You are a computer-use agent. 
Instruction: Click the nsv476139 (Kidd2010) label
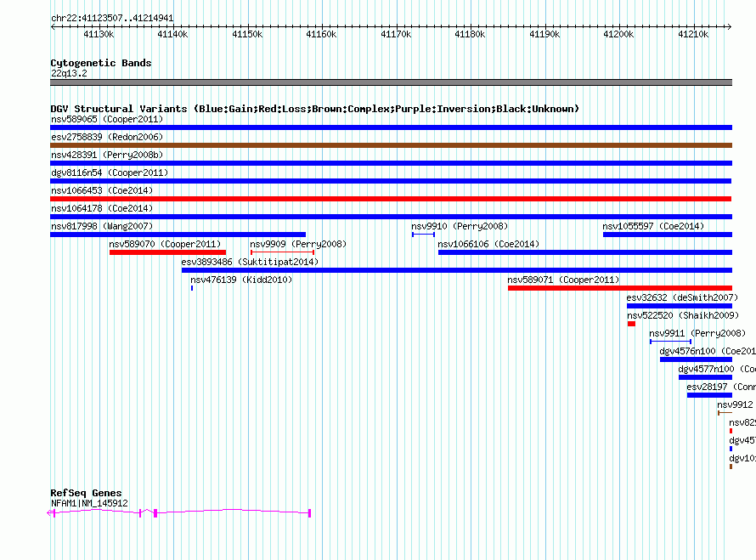click(241, 280)
